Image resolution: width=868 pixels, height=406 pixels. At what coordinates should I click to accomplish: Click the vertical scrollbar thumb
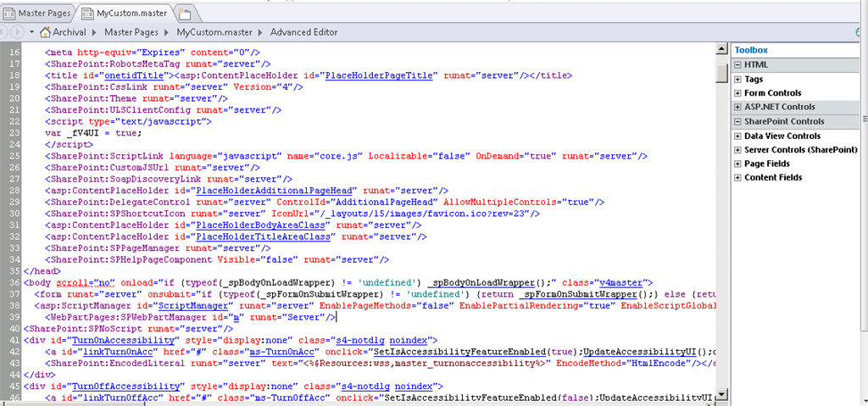tap(721, 73)
